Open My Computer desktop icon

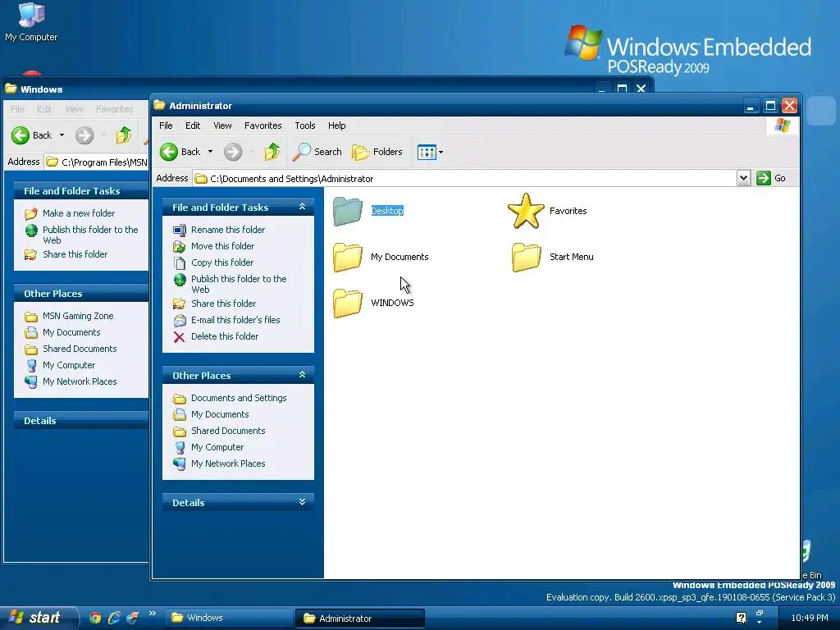30,22
